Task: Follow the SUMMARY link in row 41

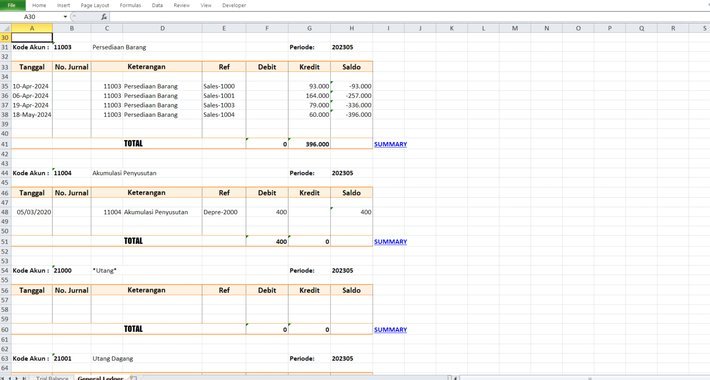Action: (390, 144)
